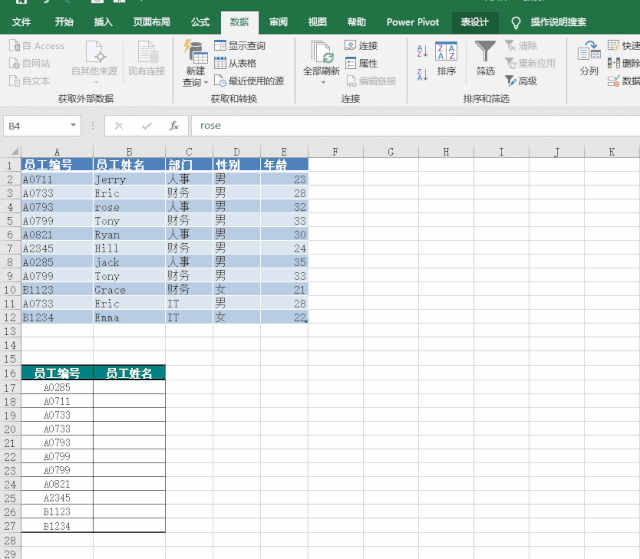Click 显示查询 show queries
The width and height of the screenshot is (640, 559).
click(x=240, y=46)
